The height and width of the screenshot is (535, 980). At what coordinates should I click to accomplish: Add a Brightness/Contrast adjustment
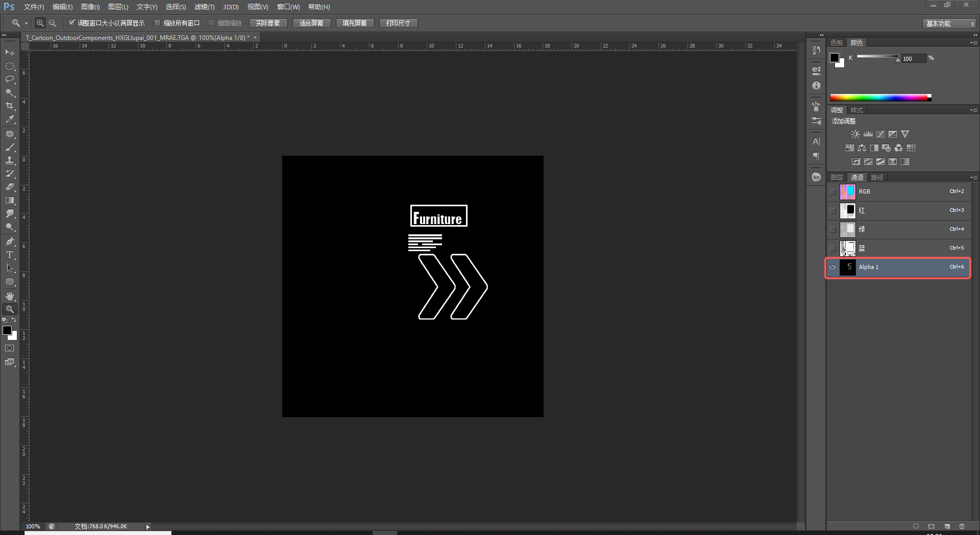(855, 134)
